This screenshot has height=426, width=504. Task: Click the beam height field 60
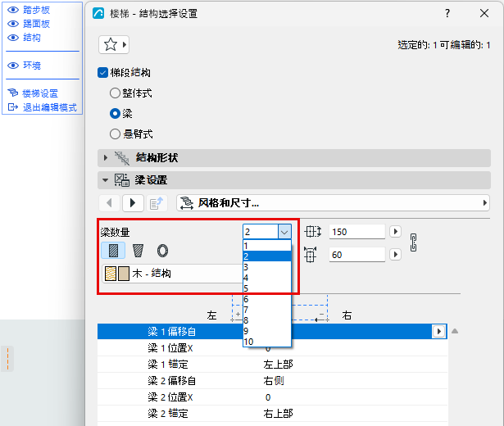coord(356,255)
